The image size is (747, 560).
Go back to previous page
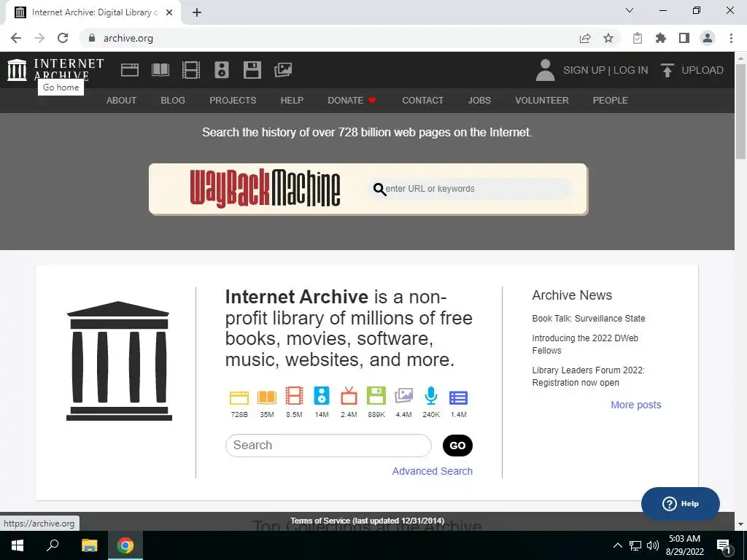(x=16, y=38)
